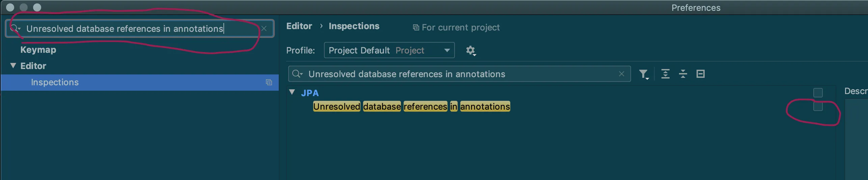Image resolution: width=868 pixels, height=180 pixels.
Task: Click the reset to empty square icon
Action: 701,74
